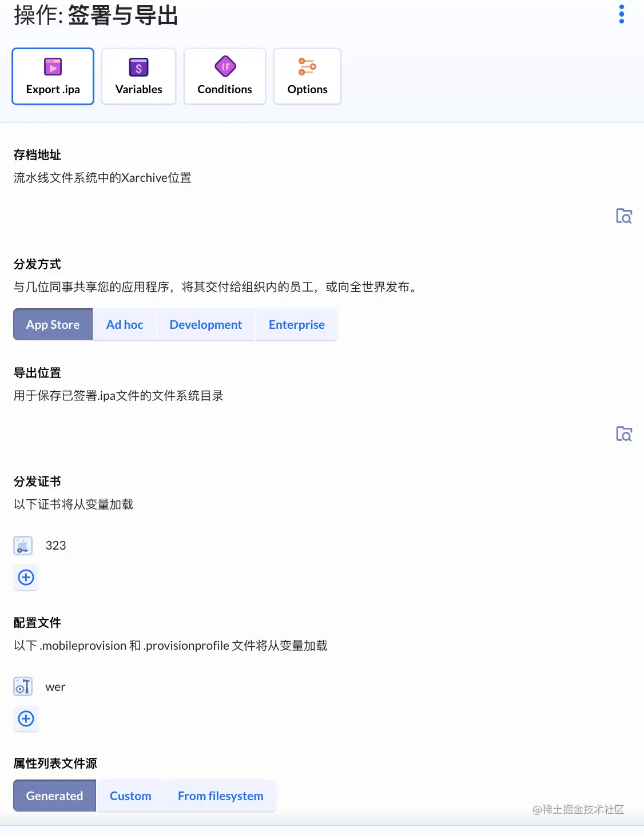Open the Variables tab
Screen dimensions: 644x835
138,76
